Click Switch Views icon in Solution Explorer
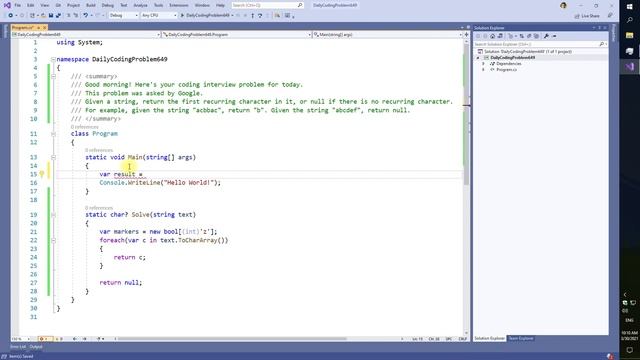The width and height of the screenshot is (640, 360). click(500, 36)
